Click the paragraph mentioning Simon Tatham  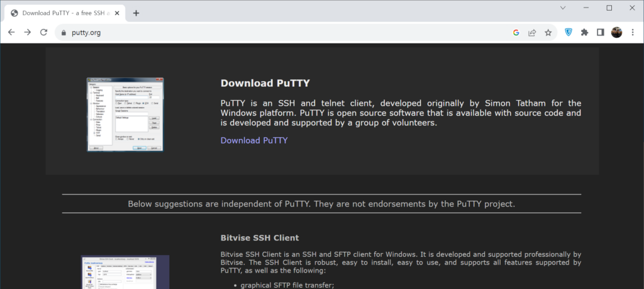pos(401,113)
